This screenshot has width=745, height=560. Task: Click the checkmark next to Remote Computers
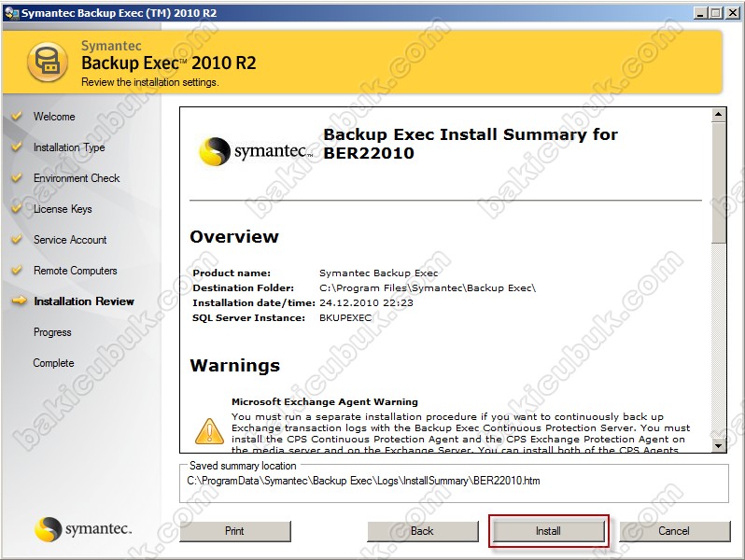pyautogui.click(x=17, y=271)
